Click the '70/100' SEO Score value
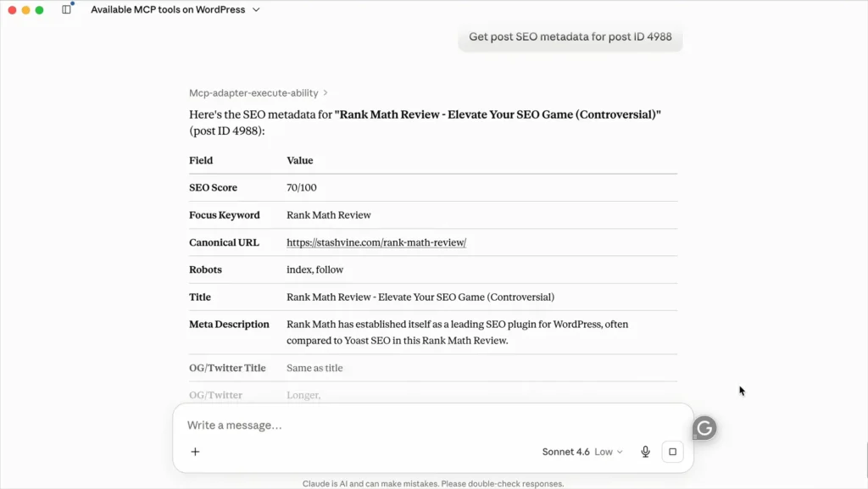Screen dimensions: 868x489 coord(302,187)
